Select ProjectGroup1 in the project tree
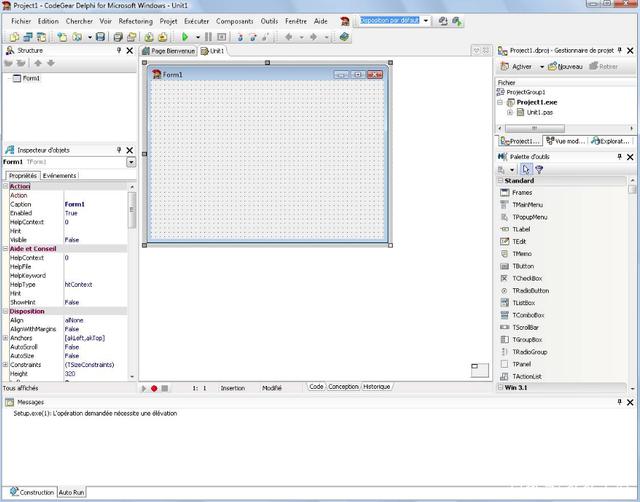Viewport: 640px width, 502px height. click(x=521, y=92)
